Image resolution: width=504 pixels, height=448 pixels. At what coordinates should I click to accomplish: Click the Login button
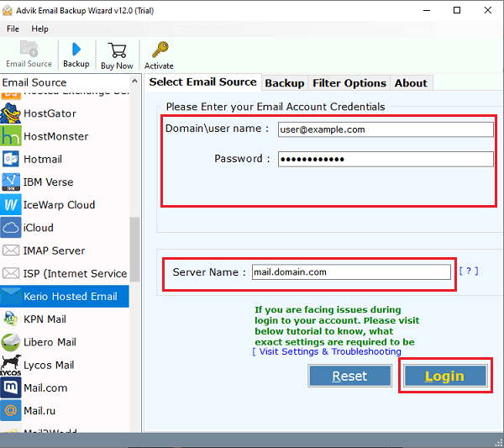pyautogui.click(x=445, y=376)
